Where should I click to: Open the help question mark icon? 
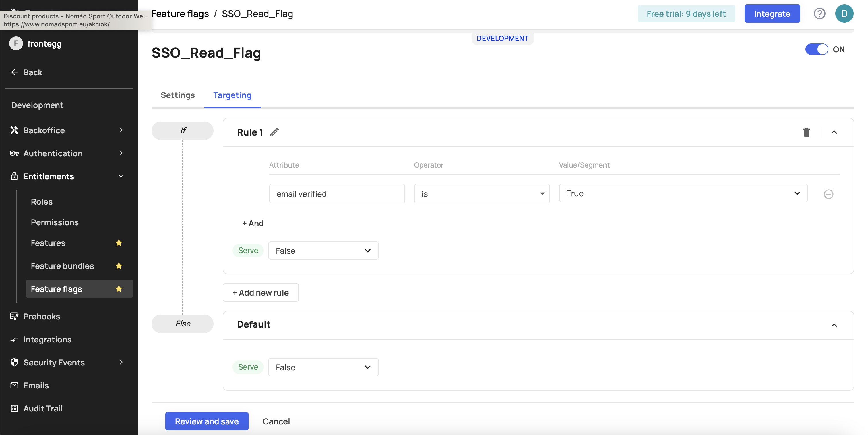(819, 14)
